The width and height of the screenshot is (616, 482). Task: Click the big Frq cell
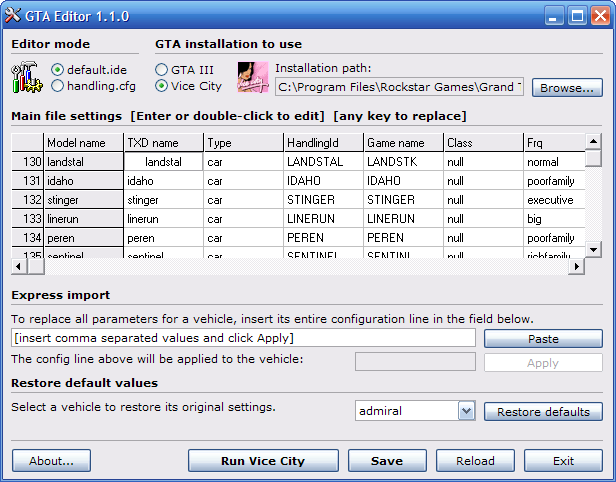point(554,219)
